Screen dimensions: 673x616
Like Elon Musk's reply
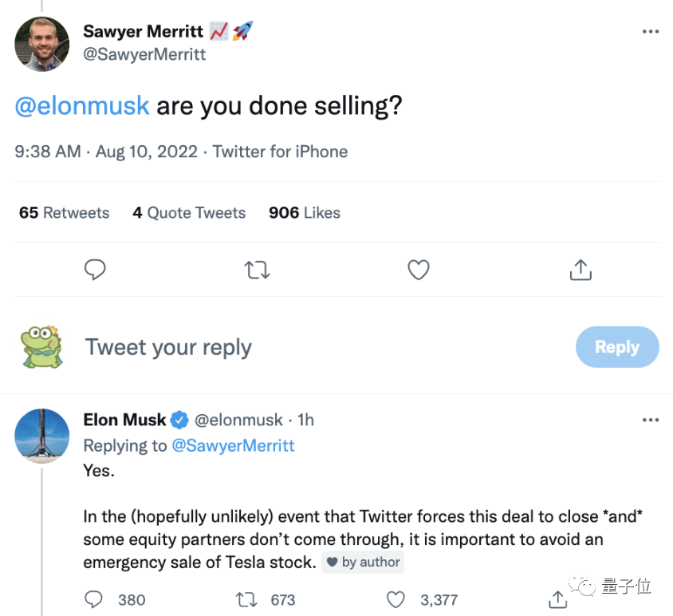pyautogui.click(x=396, y=599)
